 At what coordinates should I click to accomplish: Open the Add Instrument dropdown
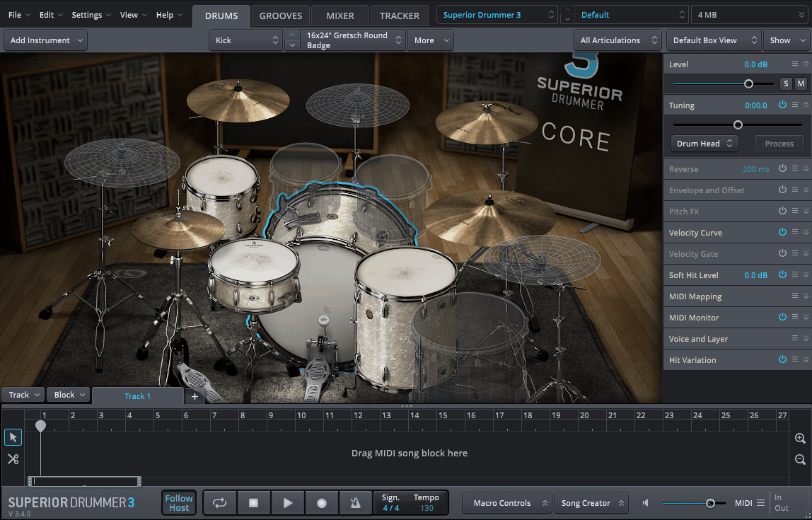[45, 40]
